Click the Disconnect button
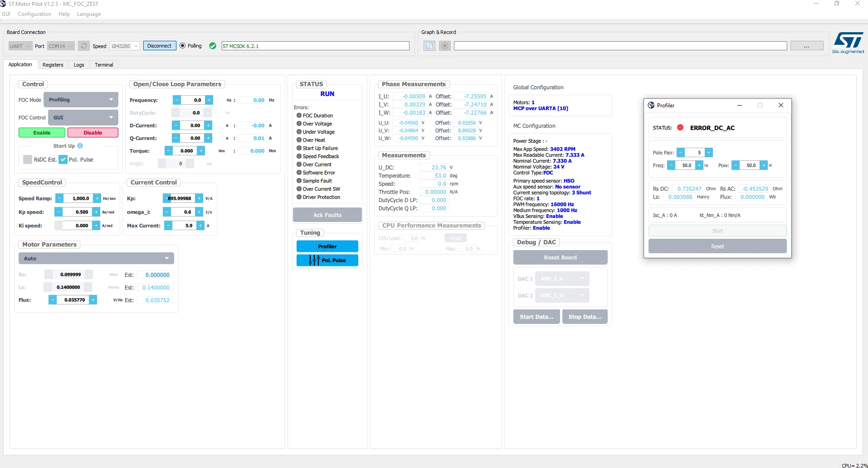Image resolution: width=868 pixels, height=468 pixels. (160, 46)
